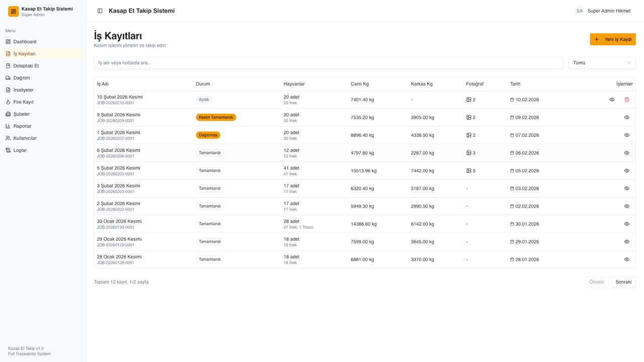
Task: Select Fire Kayıt in the sidebar
Action: (23, 102)
